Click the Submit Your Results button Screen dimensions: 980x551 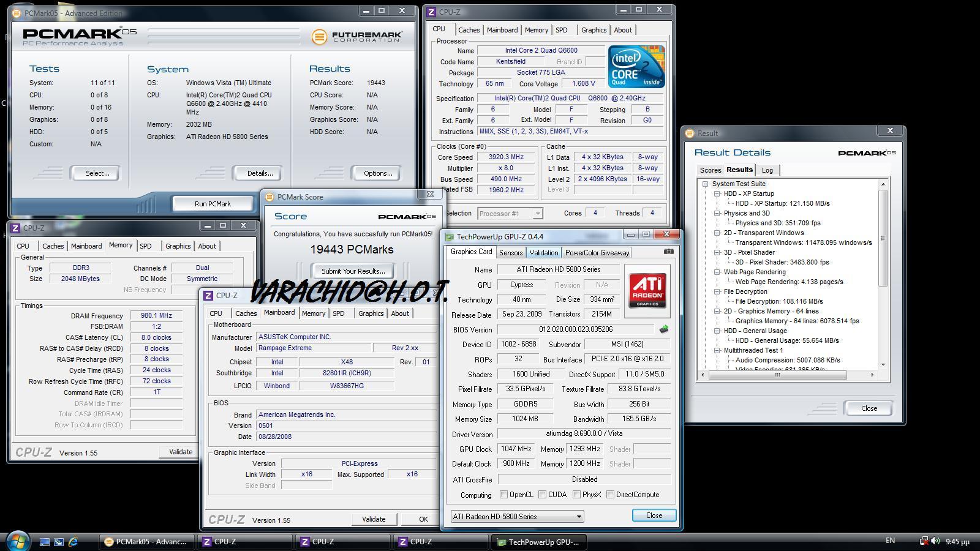(x=353, y=271)
